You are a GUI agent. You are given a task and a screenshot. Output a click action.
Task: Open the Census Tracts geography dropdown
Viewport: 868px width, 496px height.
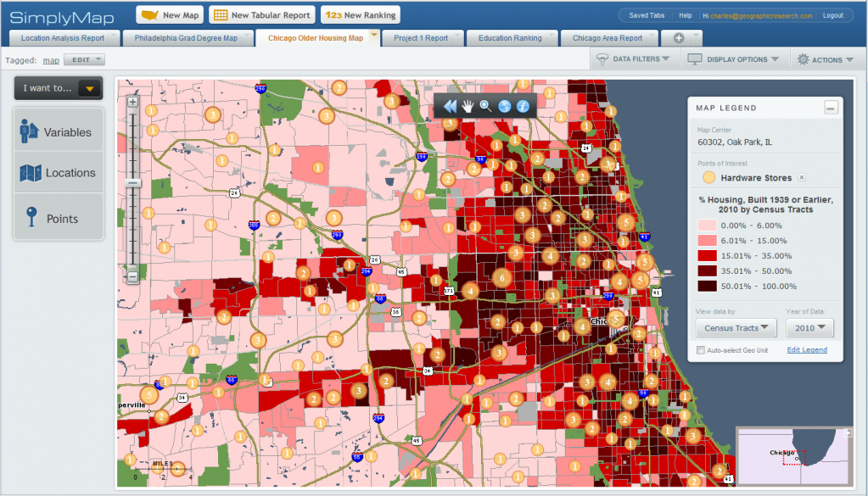(736, 328)
